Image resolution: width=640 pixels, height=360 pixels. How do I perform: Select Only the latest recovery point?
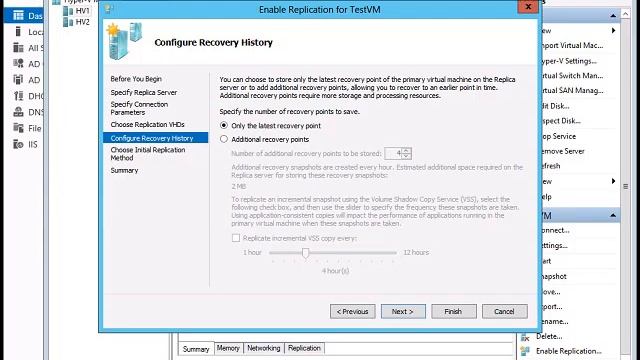(224, 125)
